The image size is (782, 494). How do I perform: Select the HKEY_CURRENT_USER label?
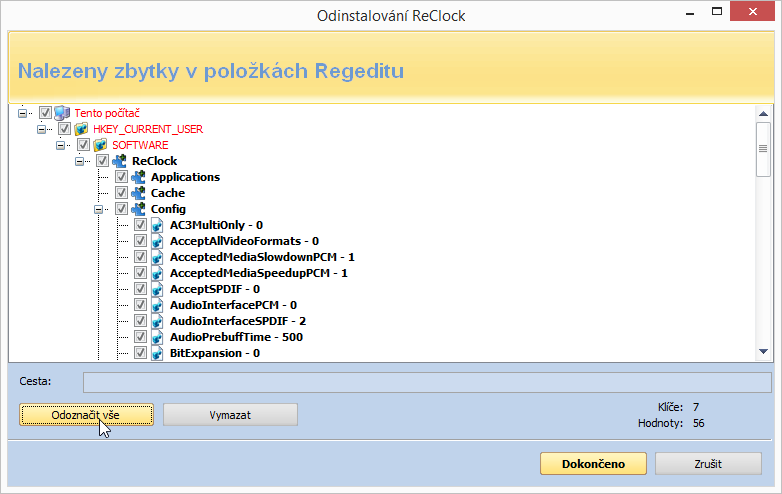tap(148, 129)
